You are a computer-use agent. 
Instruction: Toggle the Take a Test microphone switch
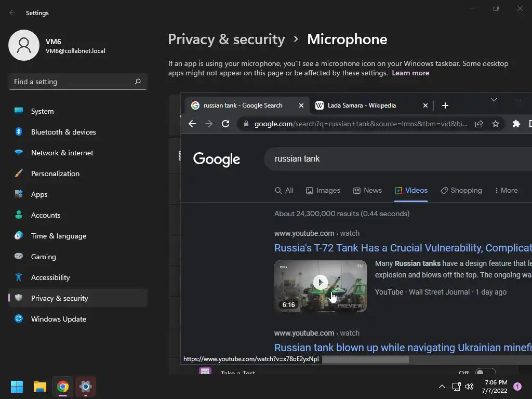(x=485, y=372)
